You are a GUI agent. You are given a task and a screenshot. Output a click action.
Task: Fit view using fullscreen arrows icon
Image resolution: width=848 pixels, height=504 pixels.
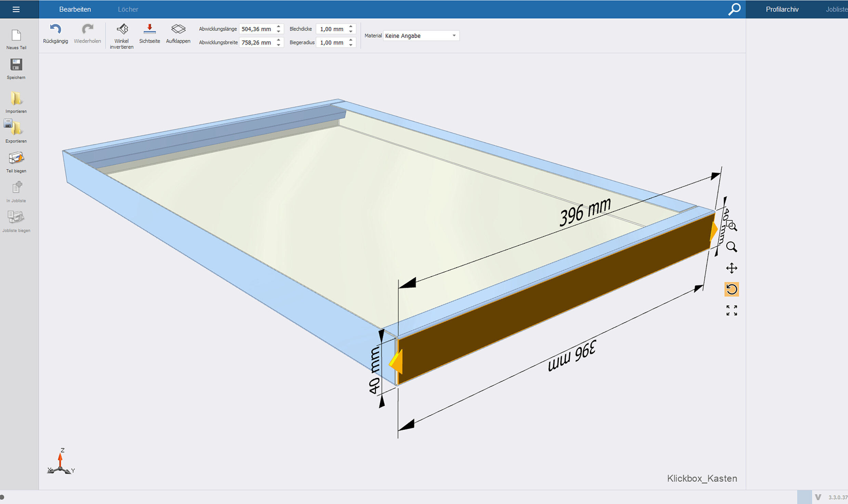(731, 311)
